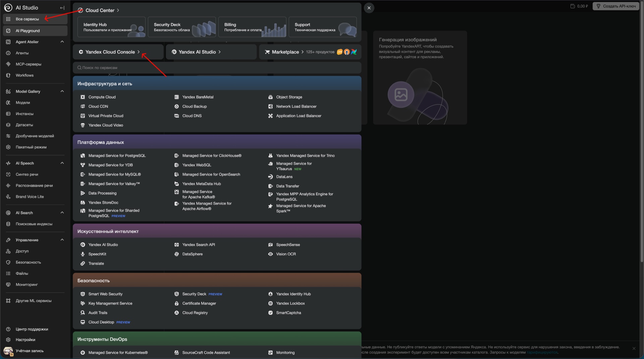Viewport: 644px width, 359px height.
Task: Open Compute Cloud service
Action: [x=102, y=97]
